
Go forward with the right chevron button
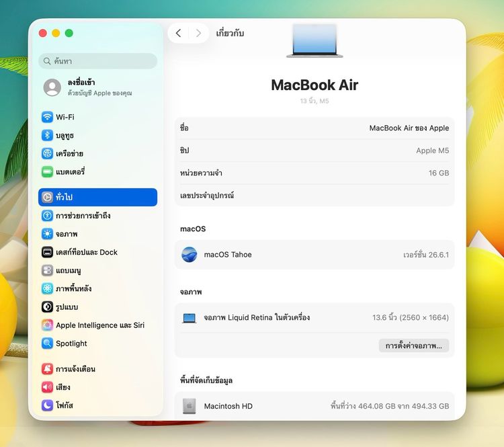point(198,33)
